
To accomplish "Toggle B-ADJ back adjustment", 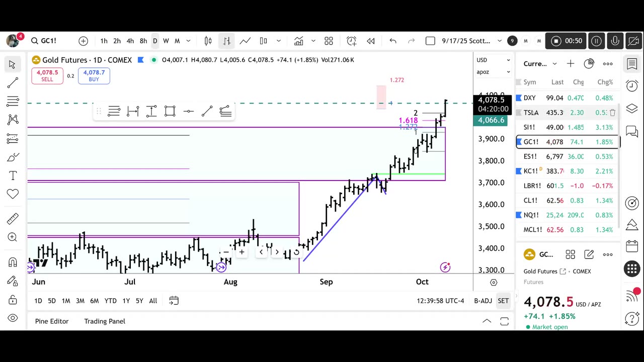I will click(x=483, y=301).
